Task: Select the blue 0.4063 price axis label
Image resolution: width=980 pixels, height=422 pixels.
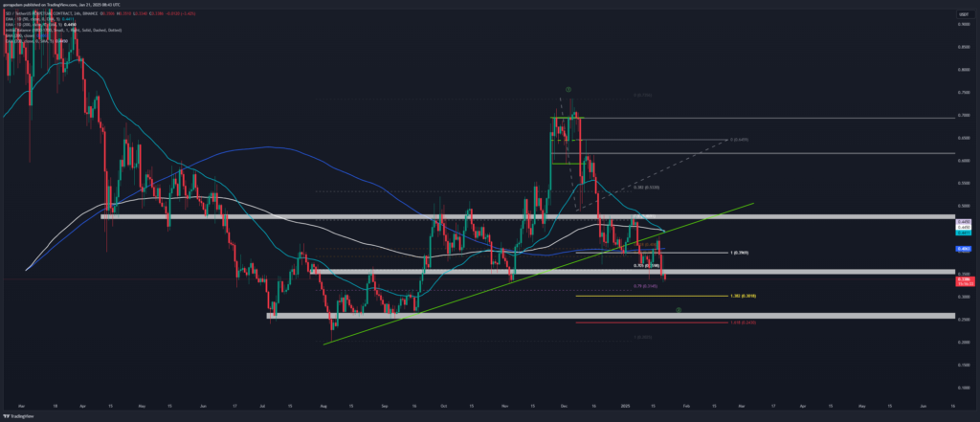Action: point(965,249)
